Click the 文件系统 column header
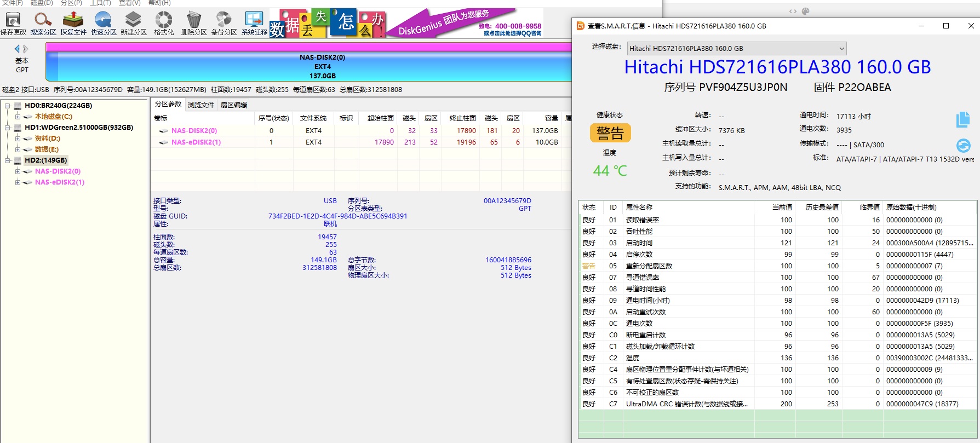 (x=313, y=118)
